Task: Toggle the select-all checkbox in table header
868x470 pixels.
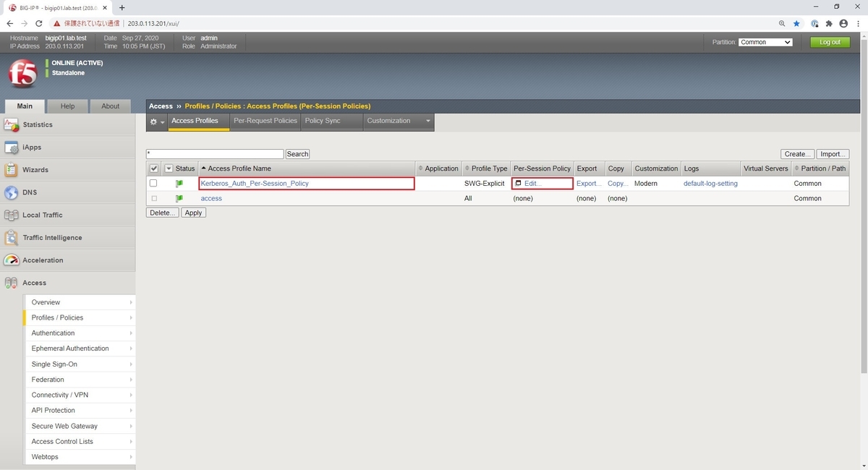Action: click(x=153, y=168)
